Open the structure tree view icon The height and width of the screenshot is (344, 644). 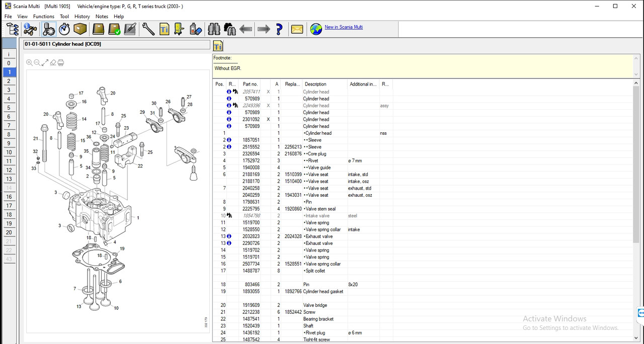12,29
